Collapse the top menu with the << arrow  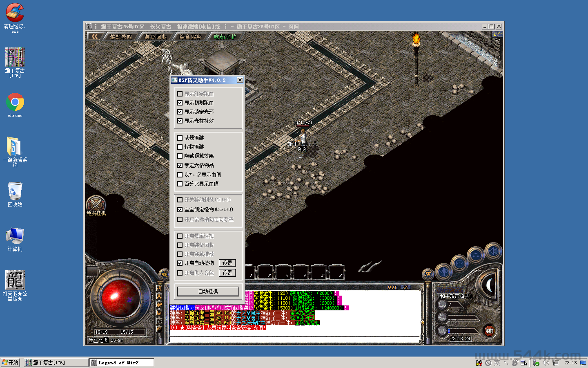point(95,36)
